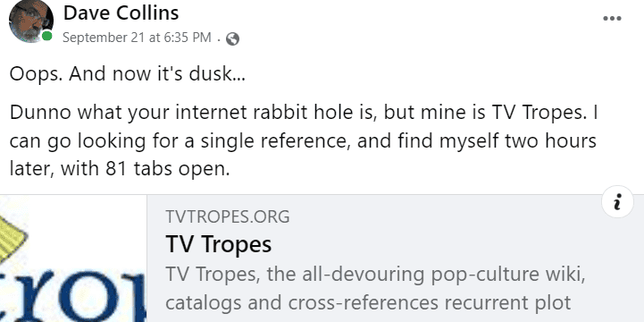The image size is (644, 322).
Task: Click the post text 'Oops. And now it's dusk...'
Action: tap(128, 74)
